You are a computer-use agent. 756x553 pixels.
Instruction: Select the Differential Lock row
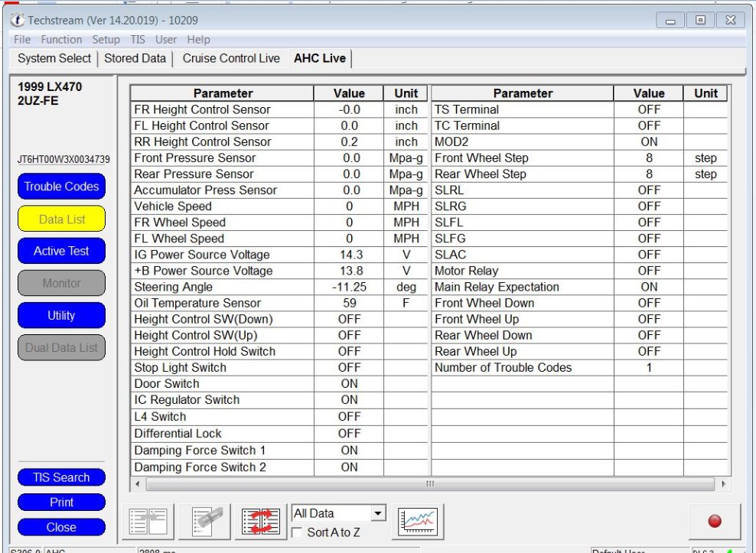pos(279,434)
